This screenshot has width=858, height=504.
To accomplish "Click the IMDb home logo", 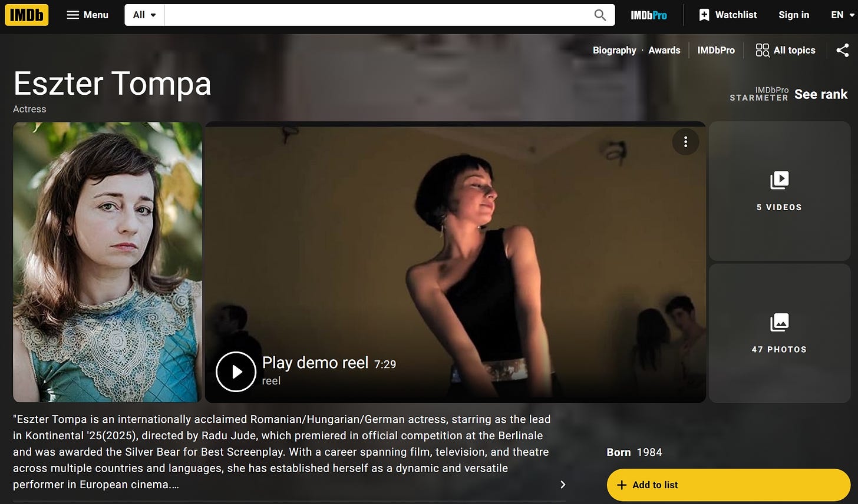I will pos(27,15).
